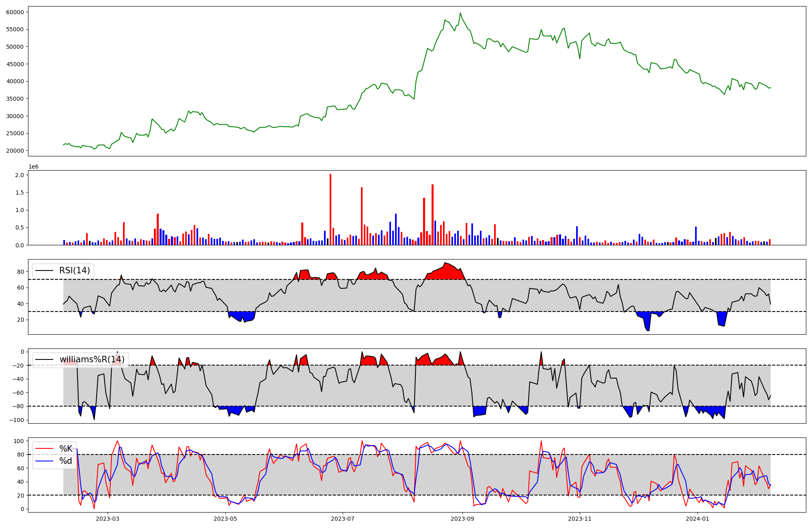
Task: Select the red %K legend entry
Action: (66, 449)
